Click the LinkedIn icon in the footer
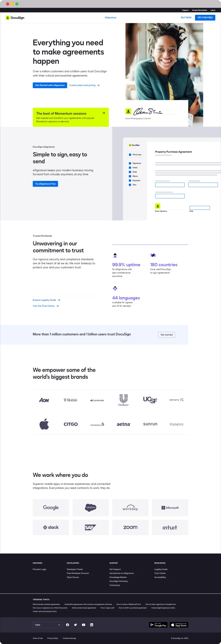Image resolution: width=221 pixels, height=644 pixels. click(x=92, y=625)
